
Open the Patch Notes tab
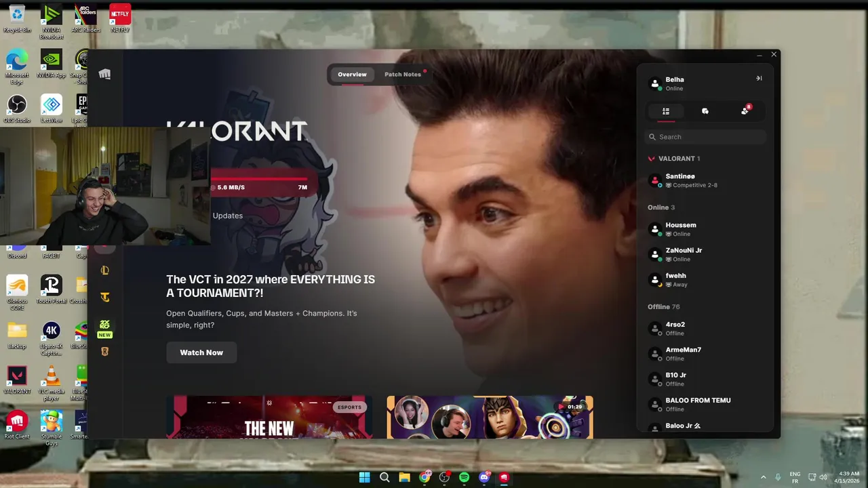pos(403,75)
